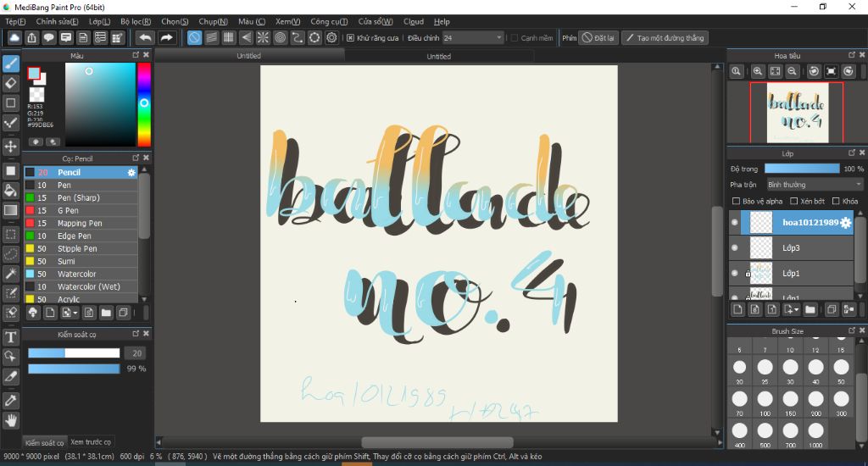This screenshot has height=466, width=868.
Task: Click the Đặt lại button
Action: [x=598, y=37]
